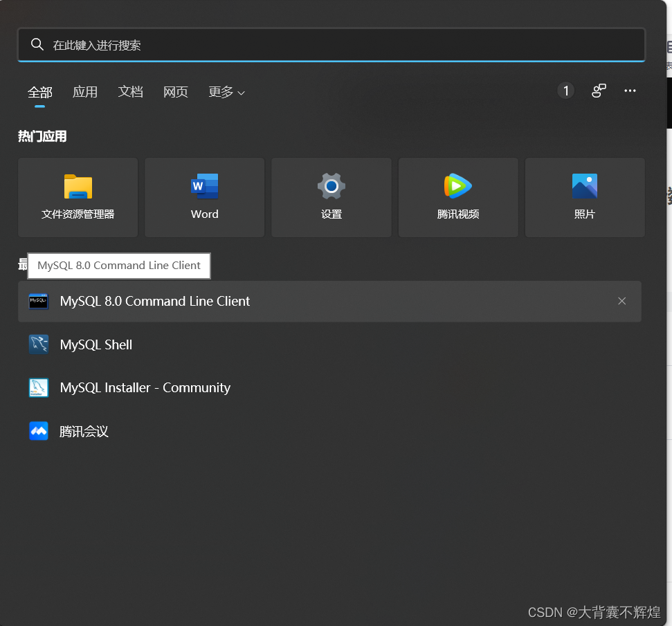The height and width of the screenshot is (626, 672).
Task: Dismiss MySQL 8.0 entry with the X
Action: coord(621,301)
